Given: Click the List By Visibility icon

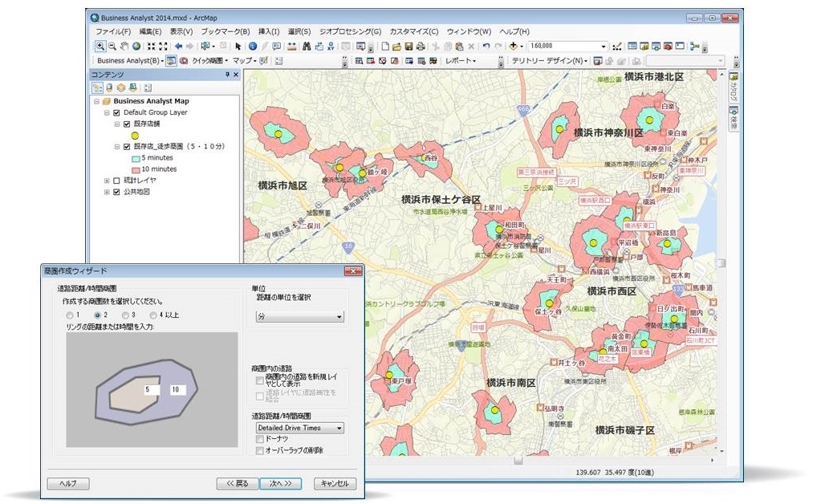Looking at the screenshot, I should [x=121, y=87].
